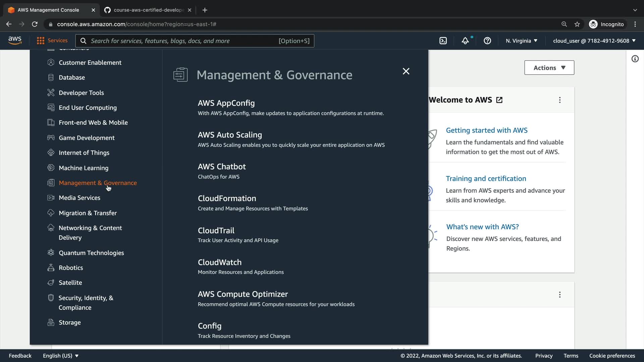
Task: Select Machine Learning category
Action: tap(84, 168)
